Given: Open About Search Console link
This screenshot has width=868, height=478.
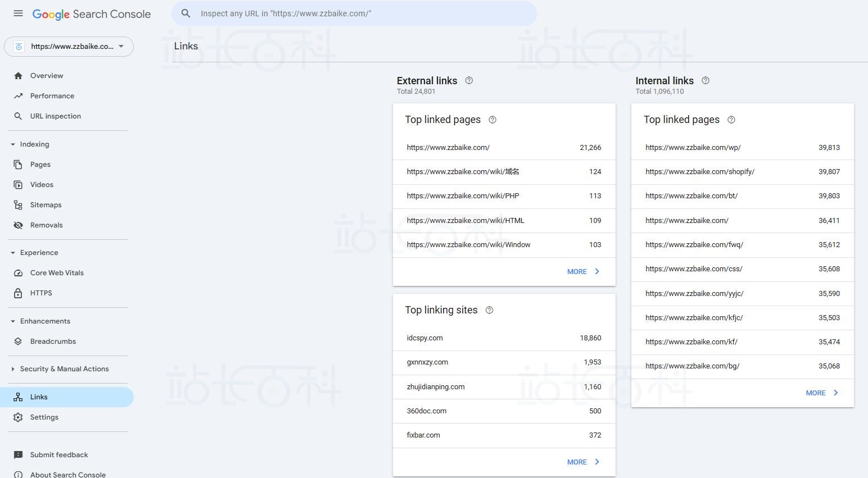Looking at the screenshot, I should click(67, 475).
